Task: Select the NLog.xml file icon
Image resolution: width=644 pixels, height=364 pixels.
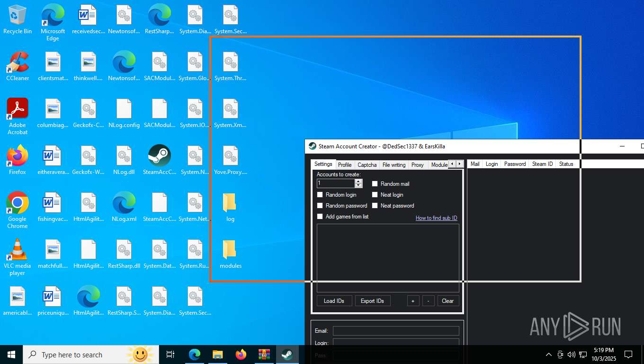Action: (124, 207)
